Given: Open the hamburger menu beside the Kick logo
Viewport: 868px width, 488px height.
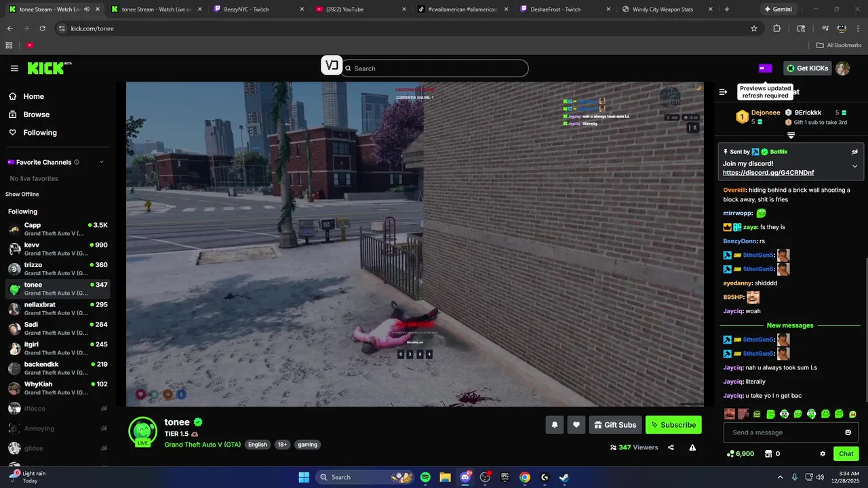Looking at the screenshot, I should (14, 68).
